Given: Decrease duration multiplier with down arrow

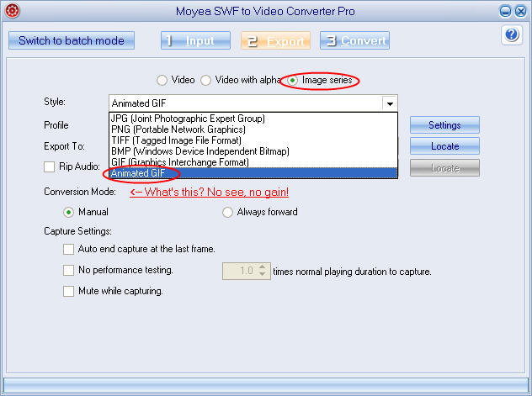Looking at the screenshot, I should pyautogui.click(x=262, y=275).
